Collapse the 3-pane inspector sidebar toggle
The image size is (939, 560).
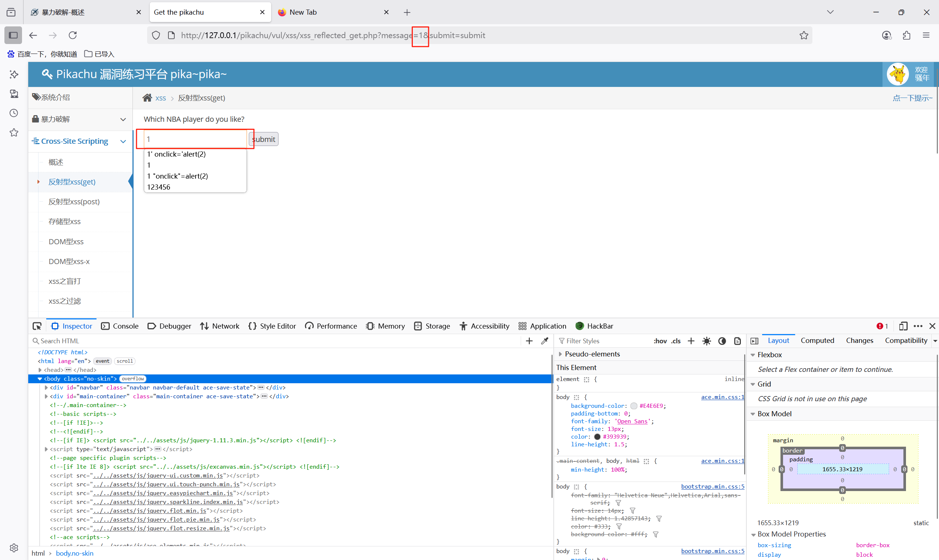[x=754, y=341]
